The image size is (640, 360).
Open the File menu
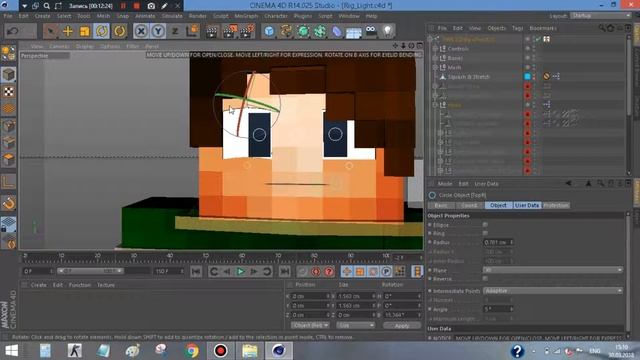[8, 16]
